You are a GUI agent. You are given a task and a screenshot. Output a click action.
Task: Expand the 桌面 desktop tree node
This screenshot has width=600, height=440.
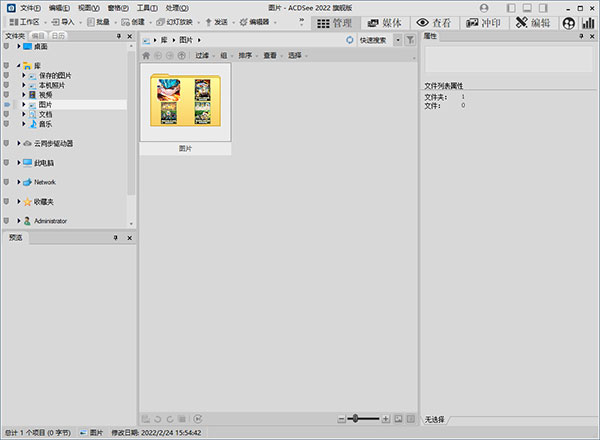pyautogui.click(x=18, y=46)
